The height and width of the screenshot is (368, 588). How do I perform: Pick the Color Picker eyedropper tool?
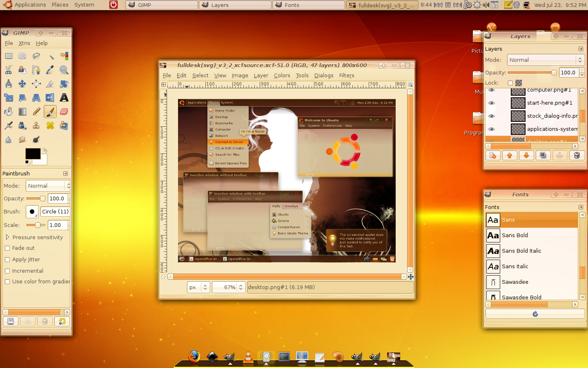click(x=50, y=70)
